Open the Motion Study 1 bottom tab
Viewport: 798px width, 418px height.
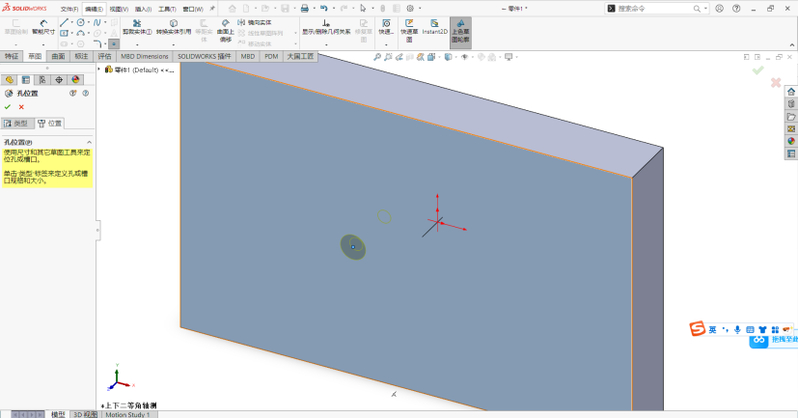(128, 414)
